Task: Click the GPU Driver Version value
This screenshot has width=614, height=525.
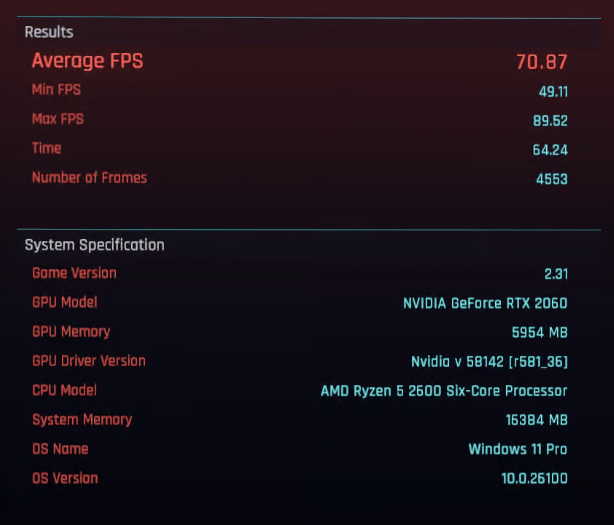Action: click(x=489, y=362)
